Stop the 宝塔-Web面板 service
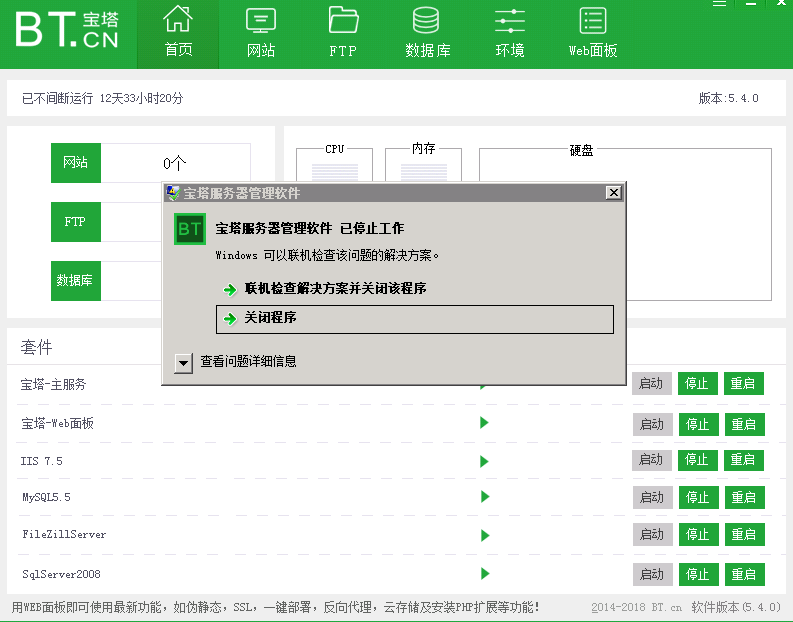 pos(698,424)
